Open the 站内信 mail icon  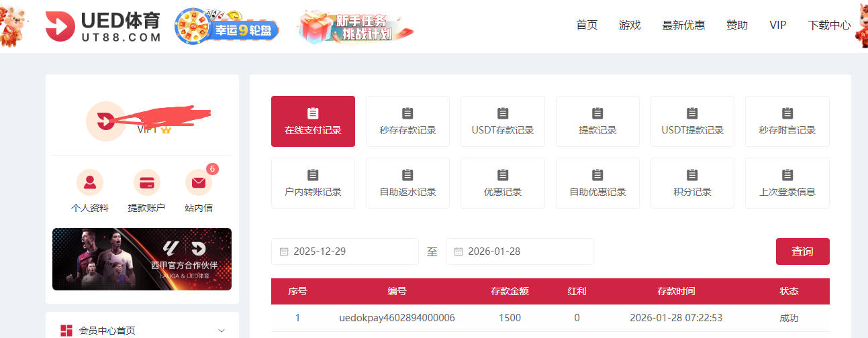coord(198,182)
